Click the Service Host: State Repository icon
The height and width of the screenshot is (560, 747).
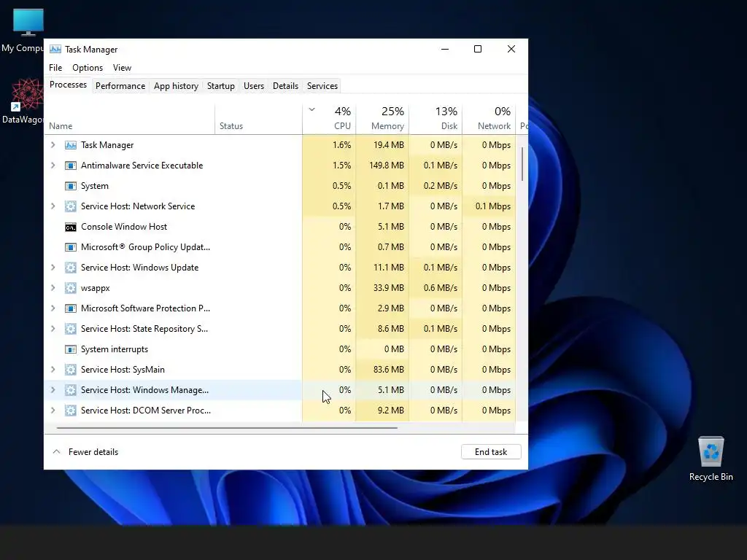[71, 329]
